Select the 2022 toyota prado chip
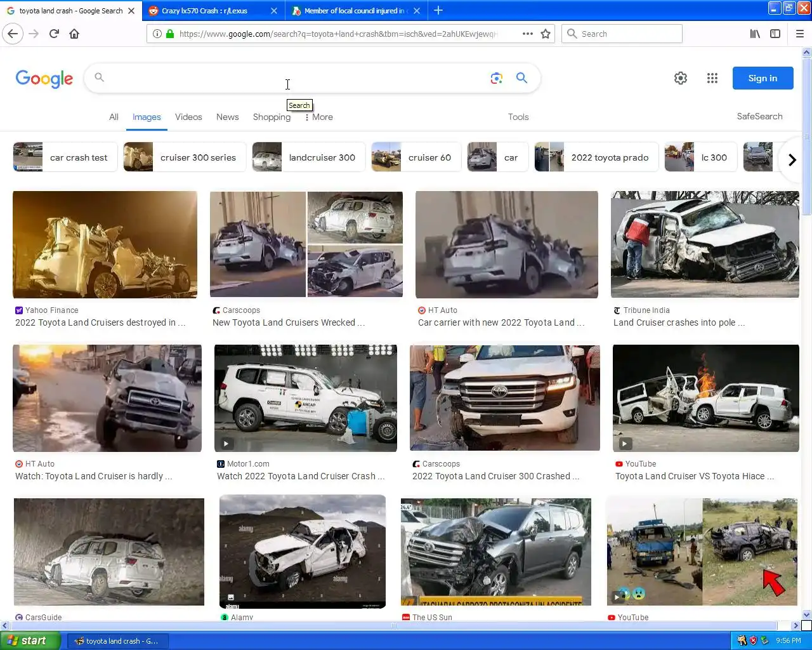The height and width of the screenshot is (650, 812). point(596,157)
